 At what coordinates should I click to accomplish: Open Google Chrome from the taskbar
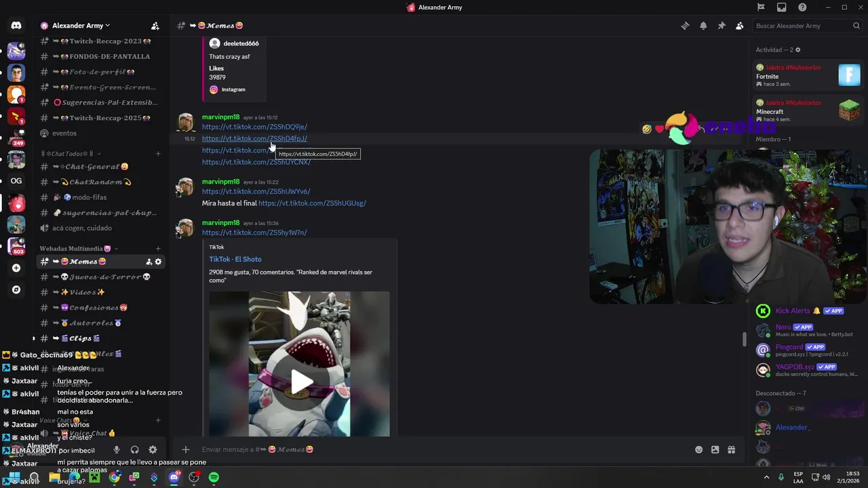tap(114, 477)
